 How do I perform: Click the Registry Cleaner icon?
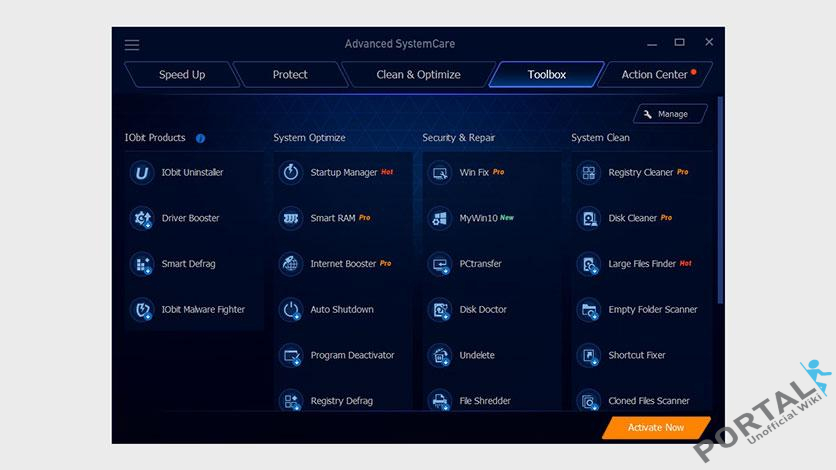click(589, 173)
